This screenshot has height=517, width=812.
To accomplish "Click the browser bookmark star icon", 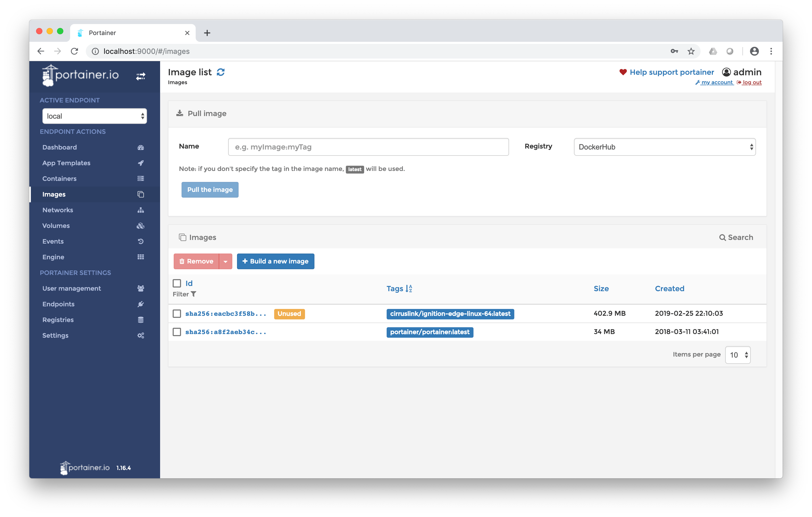I will 691,51.
